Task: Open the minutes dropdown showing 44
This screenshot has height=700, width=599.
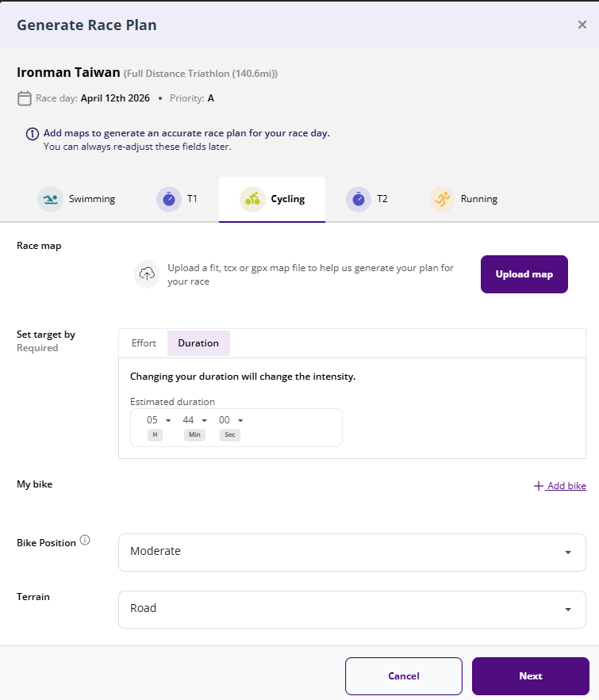Action: (x=194, y=420)
